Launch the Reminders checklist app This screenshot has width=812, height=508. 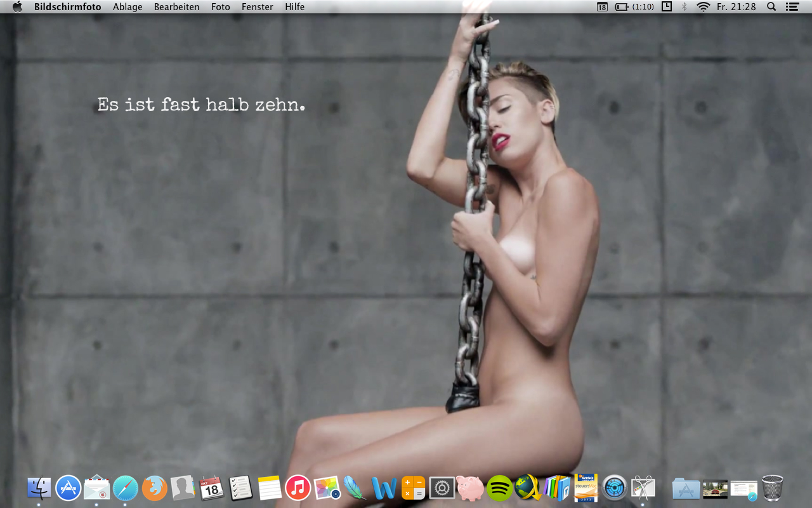click(x=241, y=488)
